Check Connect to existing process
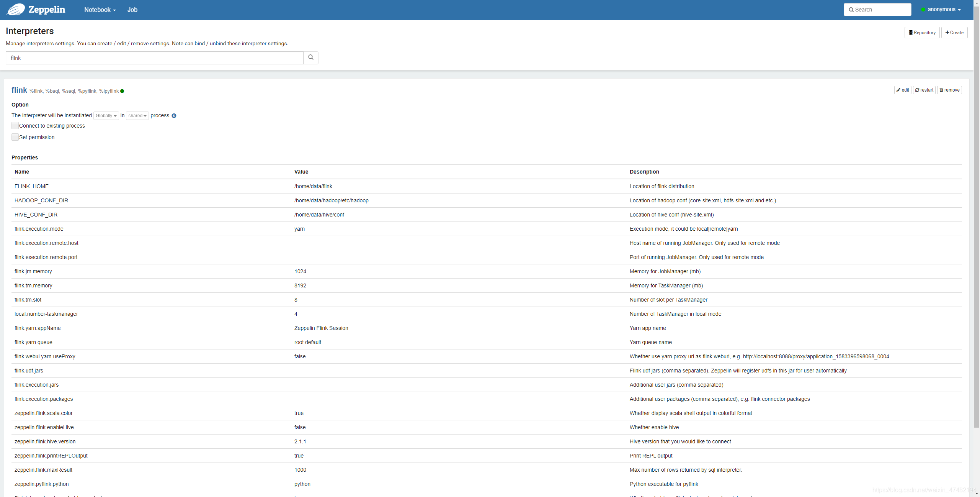 (x=15, y=125)
